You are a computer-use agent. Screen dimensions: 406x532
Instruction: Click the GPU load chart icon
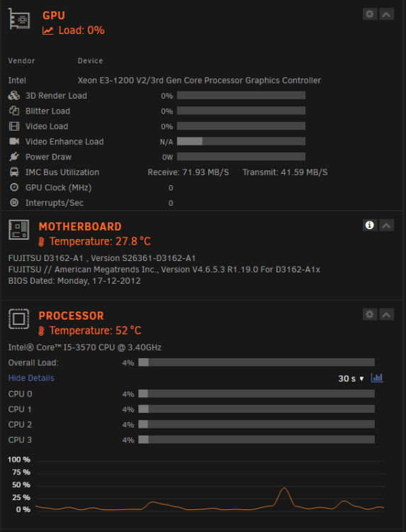click(x=47, y=31)
